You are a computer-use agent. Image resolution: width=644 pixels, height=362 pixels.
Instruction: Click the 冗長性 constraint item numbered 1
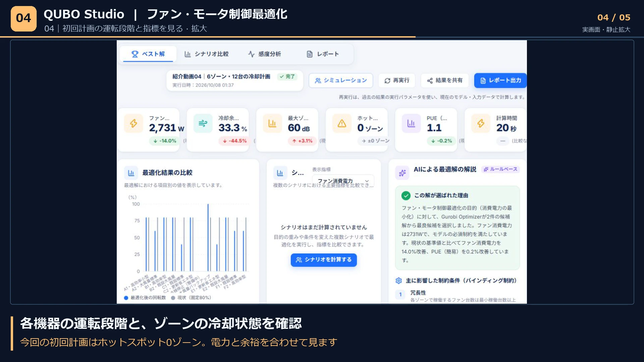tap(458, 296)
